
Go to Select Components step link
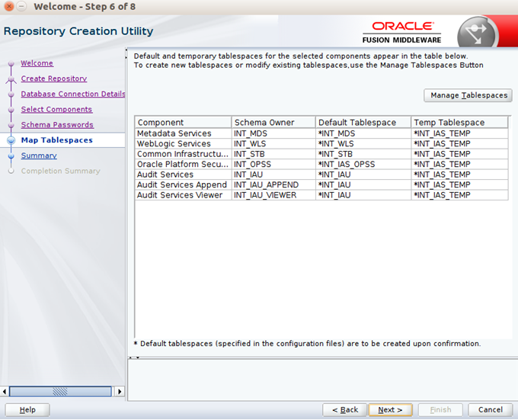click(56, 109)
